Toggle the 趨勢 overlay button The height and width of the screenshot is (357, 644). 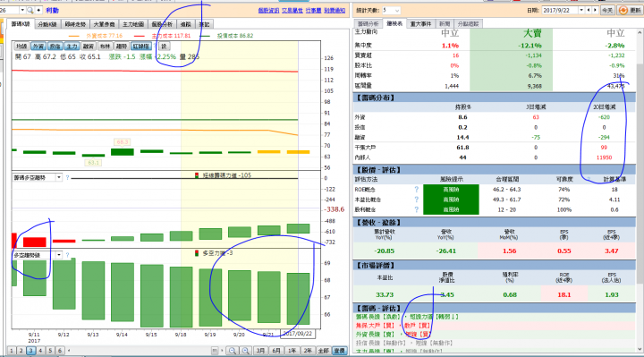(x=122, y=47)
